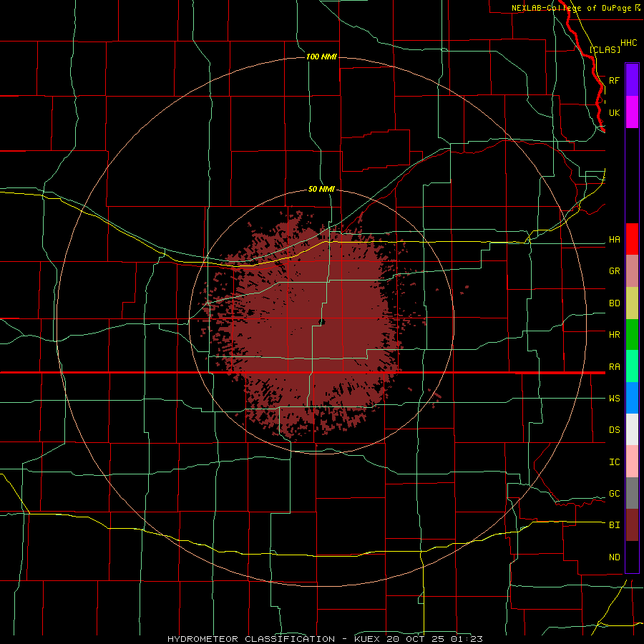Image resolution: width=644 pixels, height=644 pixels.
Task: Click the ND legend label
Action: (614, 557)
